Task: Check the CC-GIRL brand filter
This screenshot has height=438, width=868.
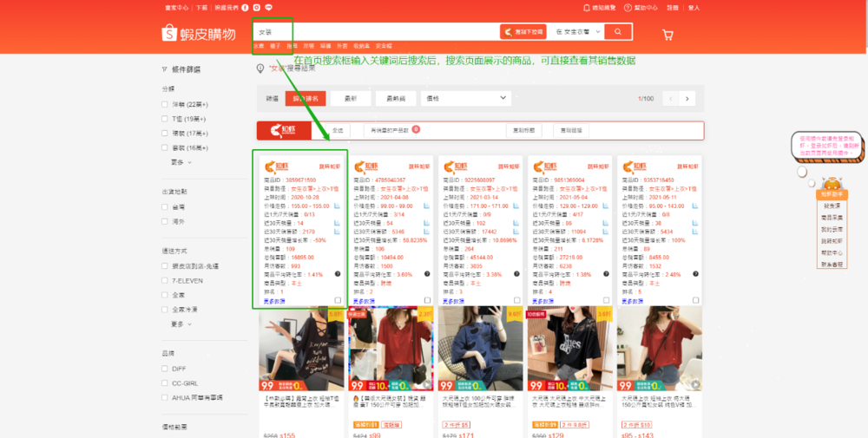Action: point(165,383)
